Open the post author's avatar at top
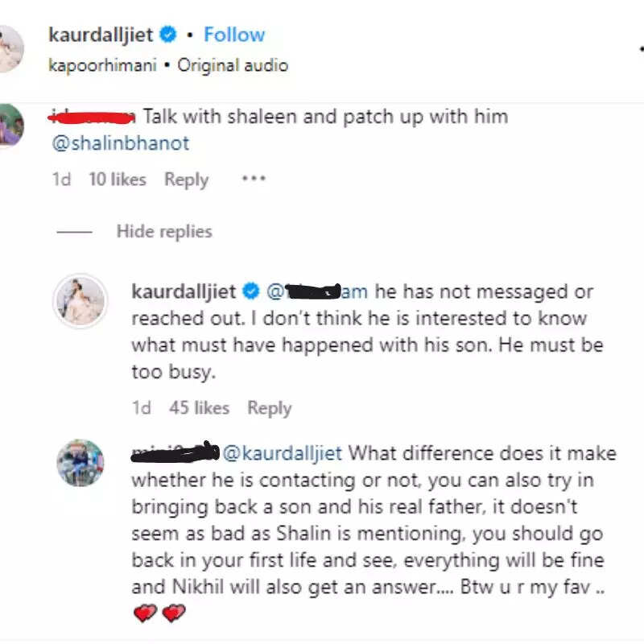The width and height of the screenshot is (644, 644). pyautogui.click(x=10, y=48)
